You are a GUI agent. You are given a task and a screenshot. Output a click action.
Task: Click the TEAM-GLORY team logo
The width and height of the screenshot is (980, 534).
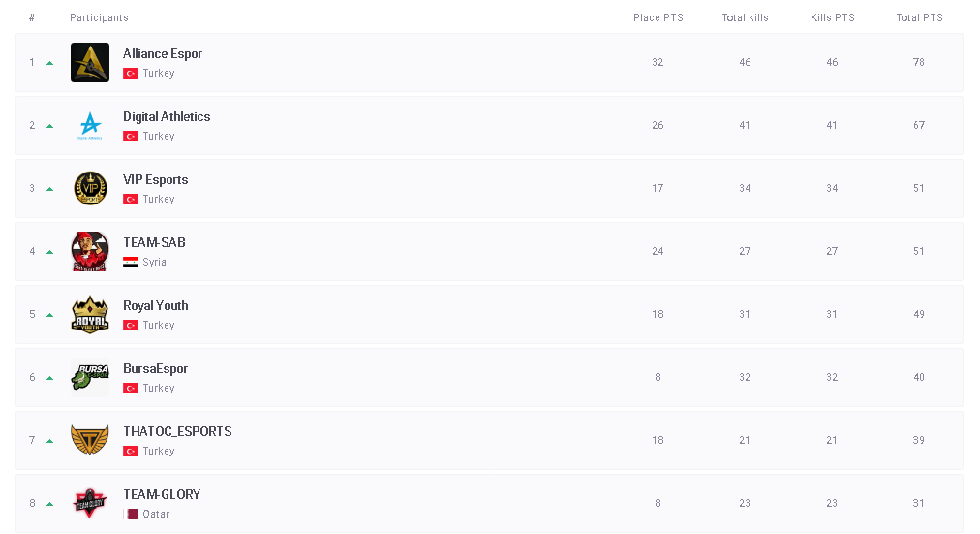[90, 503]
